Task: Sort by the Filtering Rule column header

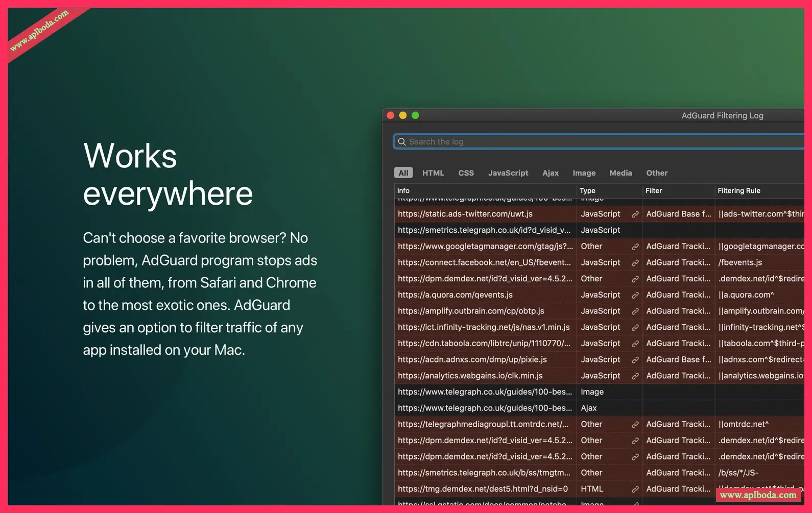Action: pyautogui.click(x=738, y=191)
